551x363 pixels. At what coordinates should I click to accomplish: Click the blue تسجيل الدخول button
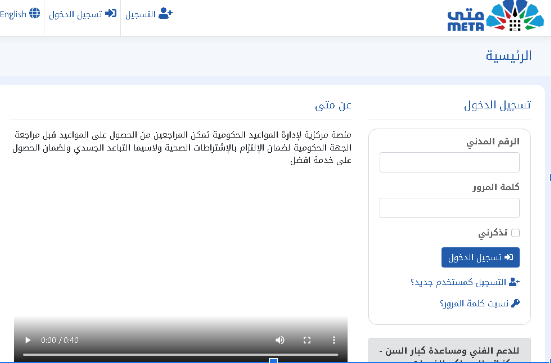click(480, 257)
